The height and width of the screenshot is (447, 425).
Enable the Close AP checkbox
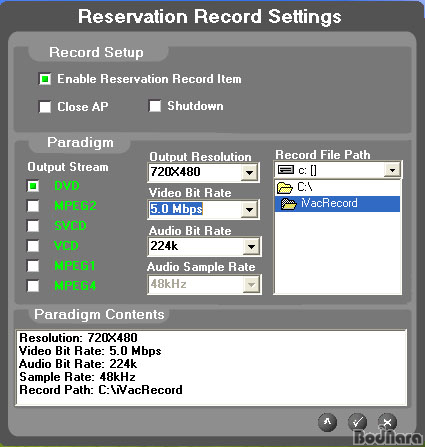[45, 107]
